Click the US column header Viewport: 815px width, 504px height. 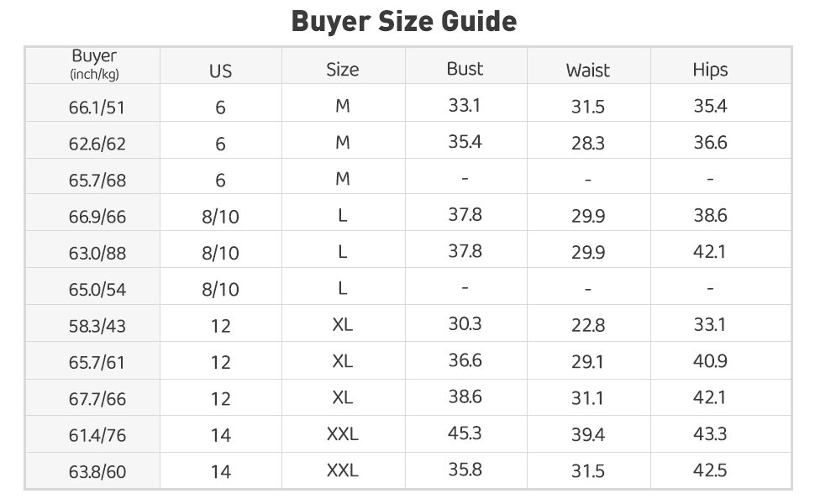point(220,71)
